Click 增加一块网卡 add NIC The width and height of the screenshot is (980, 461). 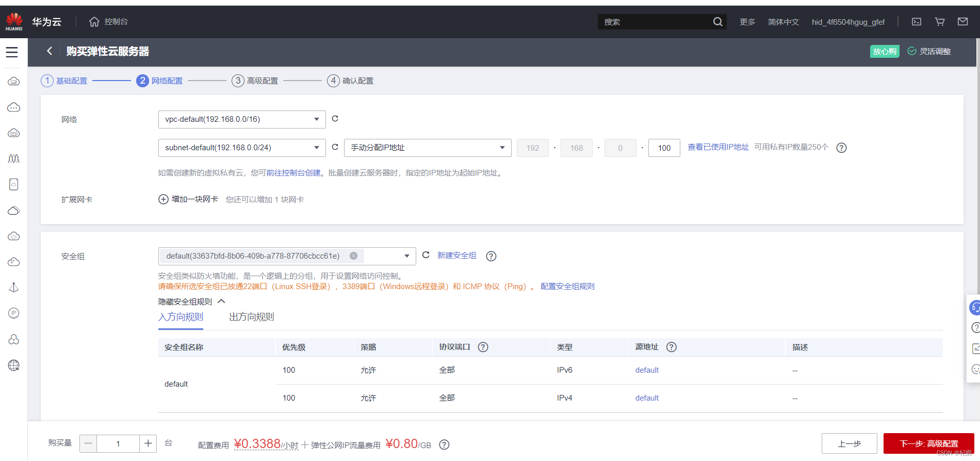click(x=188, y=199)
